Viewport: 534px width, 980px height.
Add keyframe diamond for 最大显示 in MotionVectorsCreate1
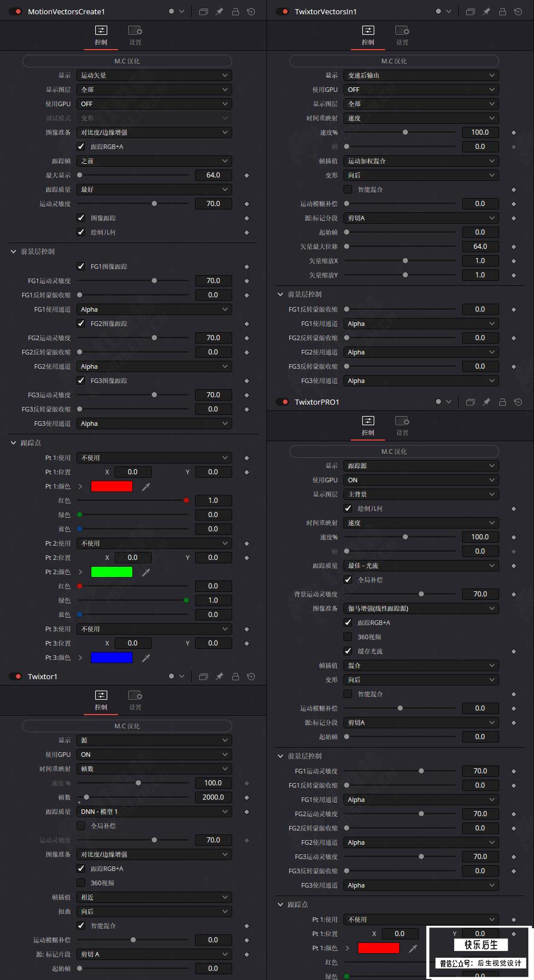pyautogui.click(x=246, y=175)
